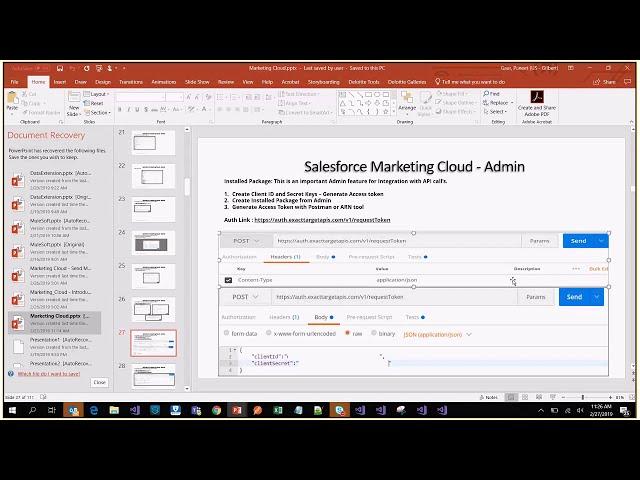This screenshot has height=480, width=640.
Task: Click Zoom In plus on status bar
Action: pos(611,397)
